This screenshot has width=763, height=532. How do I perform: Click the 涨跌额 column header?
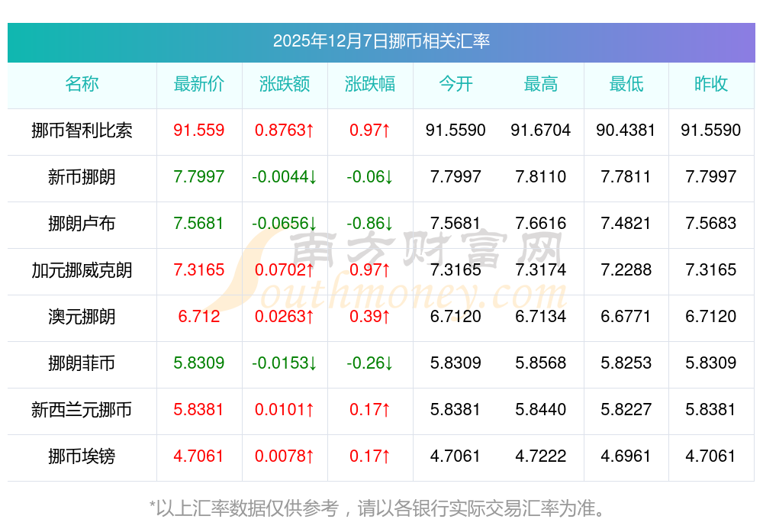285,84
